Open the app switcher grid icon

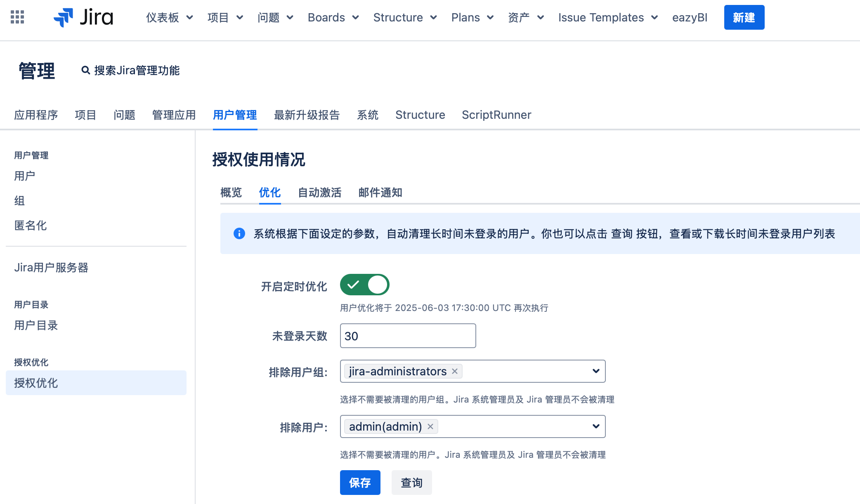click(x=17, y=17)
